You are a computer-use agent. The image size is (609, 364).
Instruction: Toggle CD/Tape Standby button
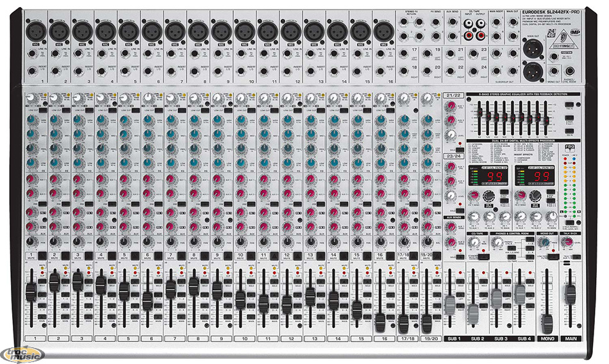483,257
